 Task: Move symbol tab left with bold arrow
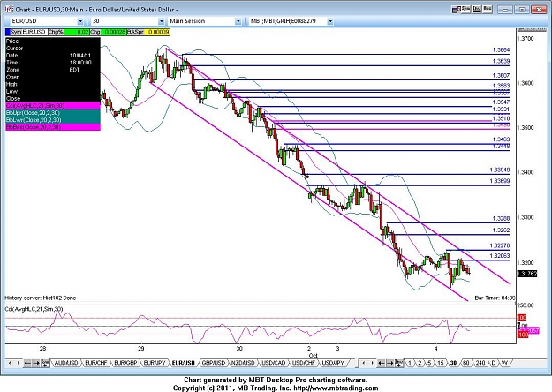[x=27, y=363]
